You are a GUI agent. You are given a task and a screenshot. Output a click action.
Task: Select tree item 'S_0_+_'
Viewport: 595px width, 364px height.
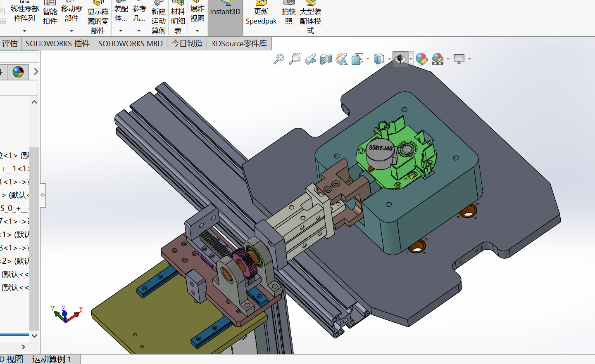click(x=14, y=208)
